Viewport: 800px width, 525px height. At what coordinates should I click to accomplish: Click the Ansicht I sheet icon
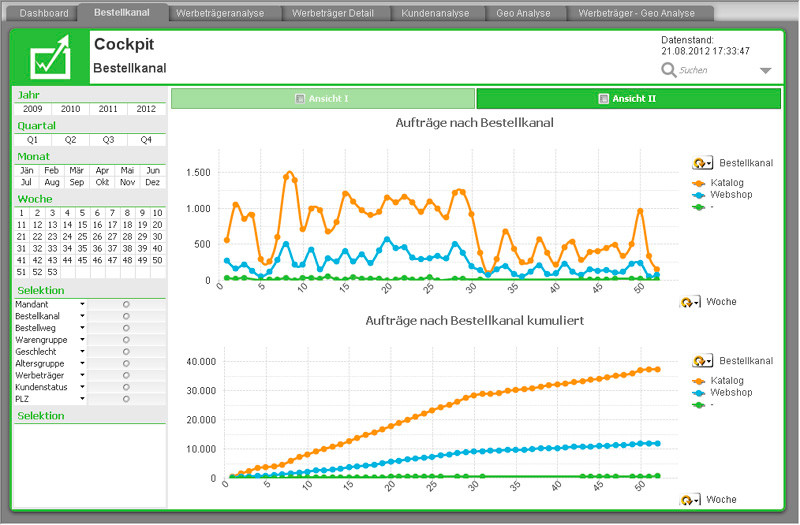[300, 98]
